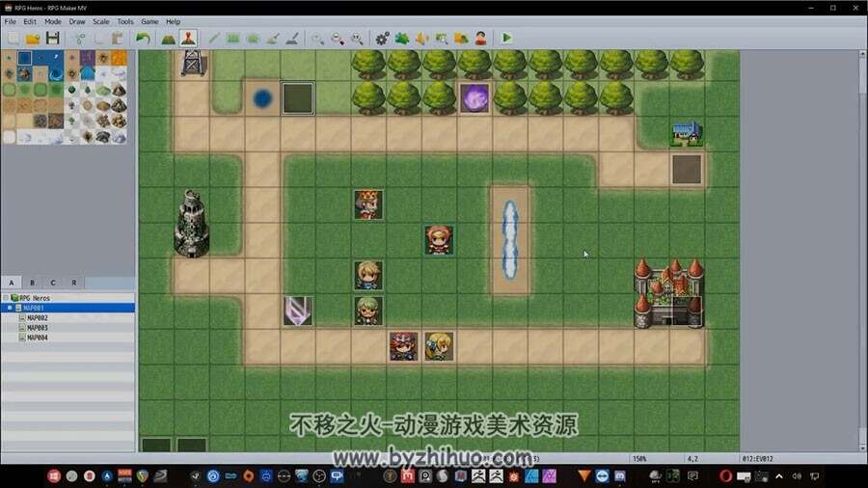
Task: Open the Sound Test icon
Action: coord(421,39)
